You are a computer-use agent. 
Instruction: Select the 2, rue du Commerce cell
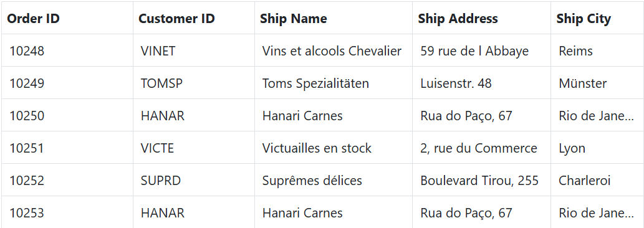click(x=481, y=148)
